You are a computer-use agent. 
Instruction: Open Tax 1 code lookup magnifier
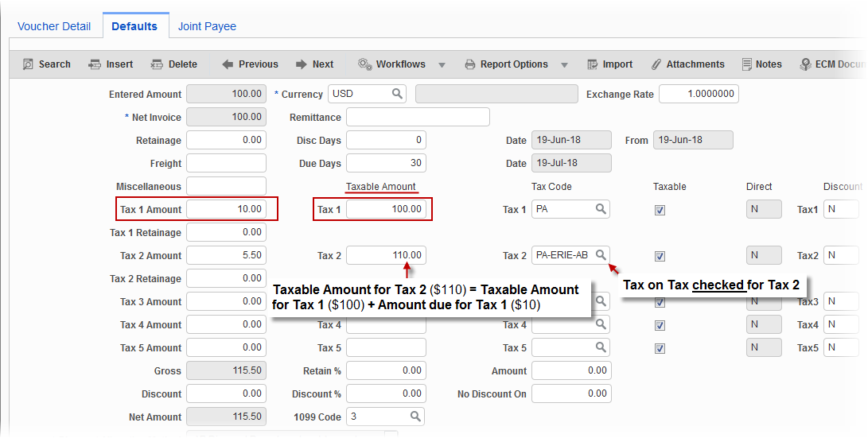(601, 209)
